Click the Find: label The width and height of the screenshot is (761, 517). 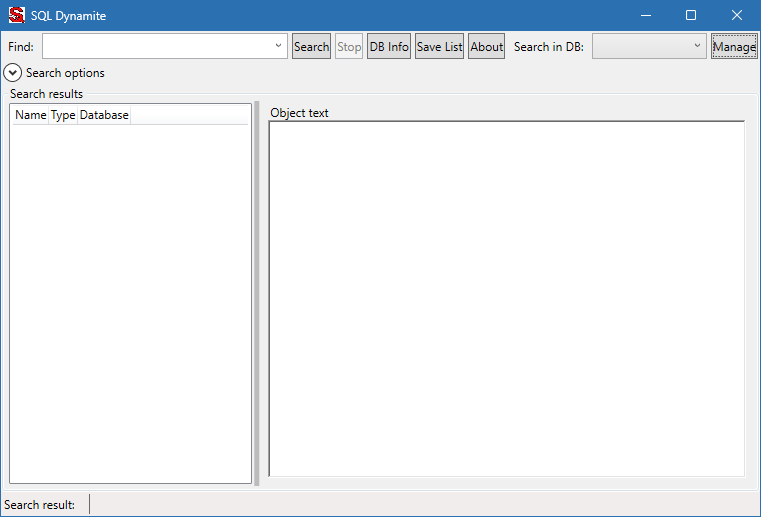21,47
